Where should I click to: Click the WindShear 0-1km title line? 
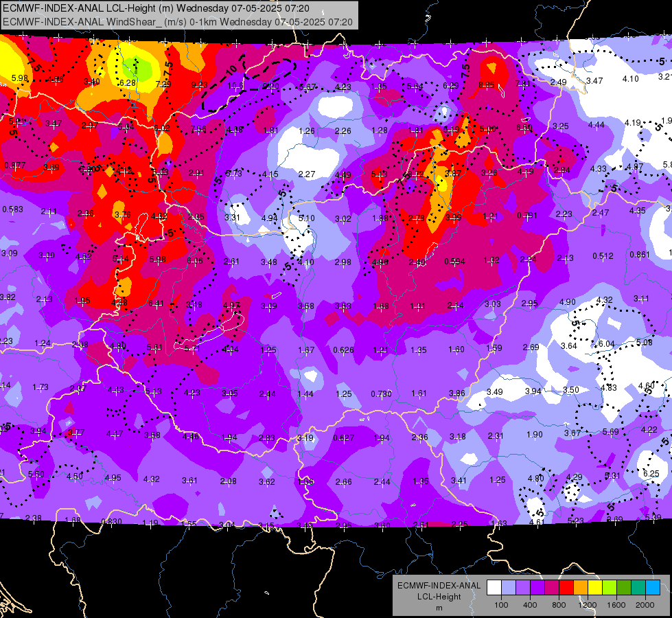coord(177,22)
